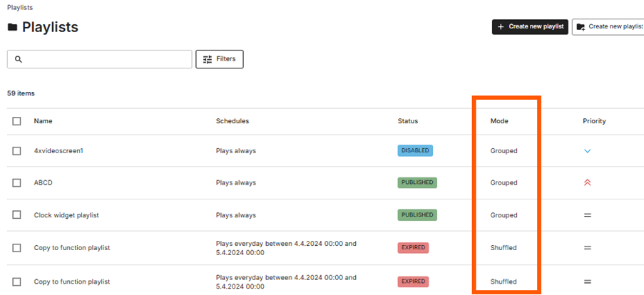
Task: Click the sliders icon on the Filters button
Action: click(x=208, y=59)
